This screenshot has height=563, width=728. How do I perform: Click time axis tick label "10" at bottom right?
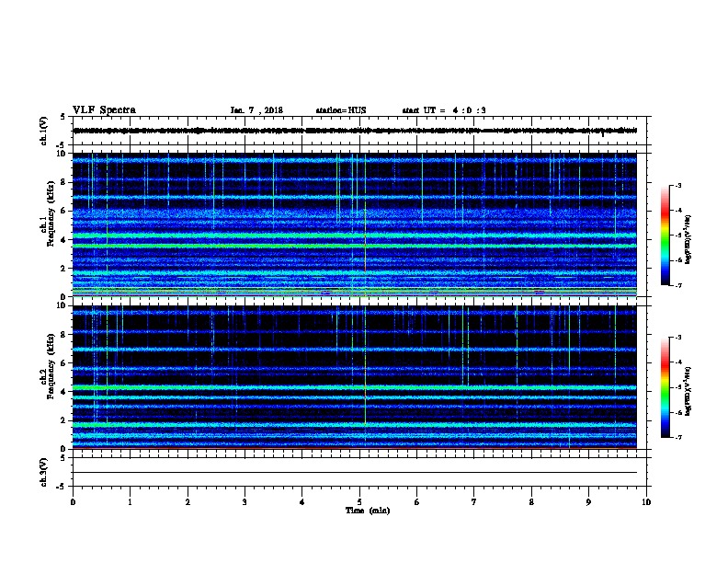tap(646, 502)
